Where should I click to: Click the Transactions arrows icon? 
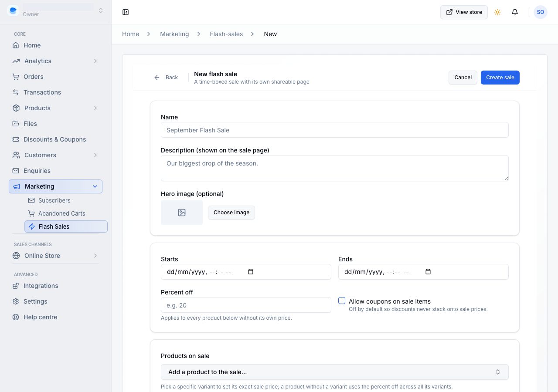[x=16, y=92]
